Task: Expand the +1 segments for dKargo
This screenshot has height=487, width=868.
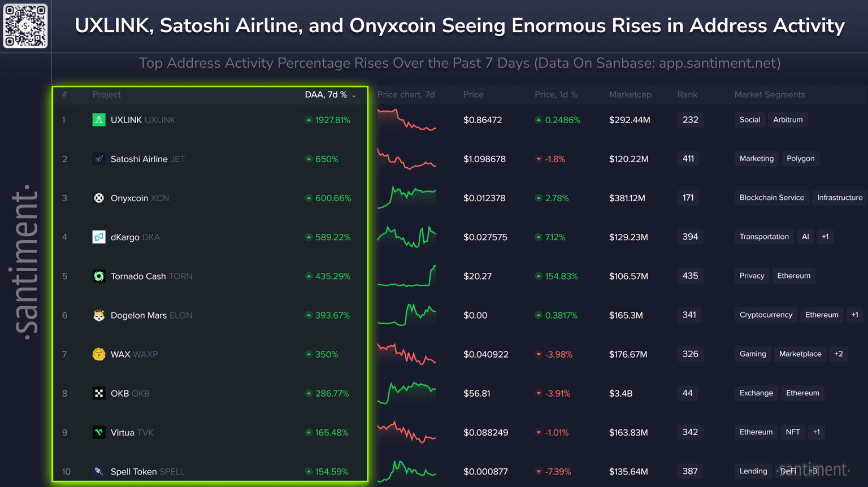Action: click(825, 237)
